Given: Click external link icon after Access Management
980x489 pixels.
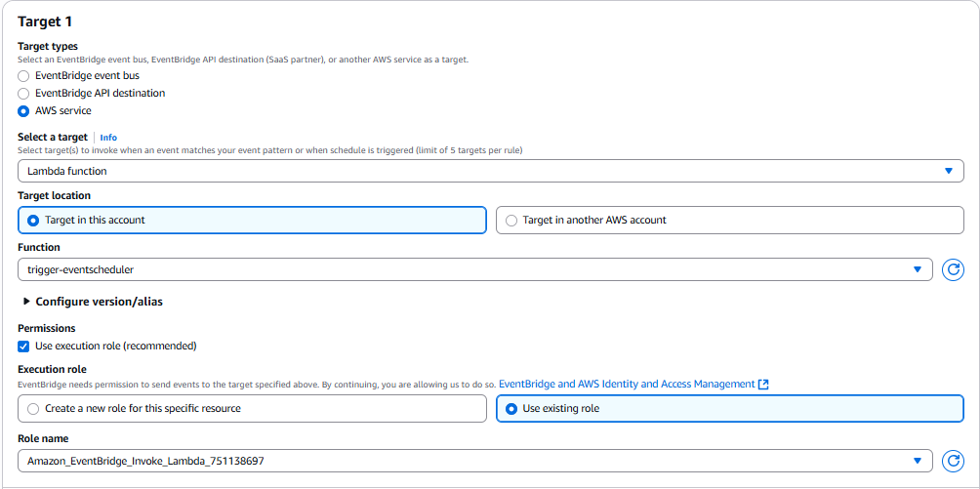Looking at the screenshot, I should pos(763,385).
